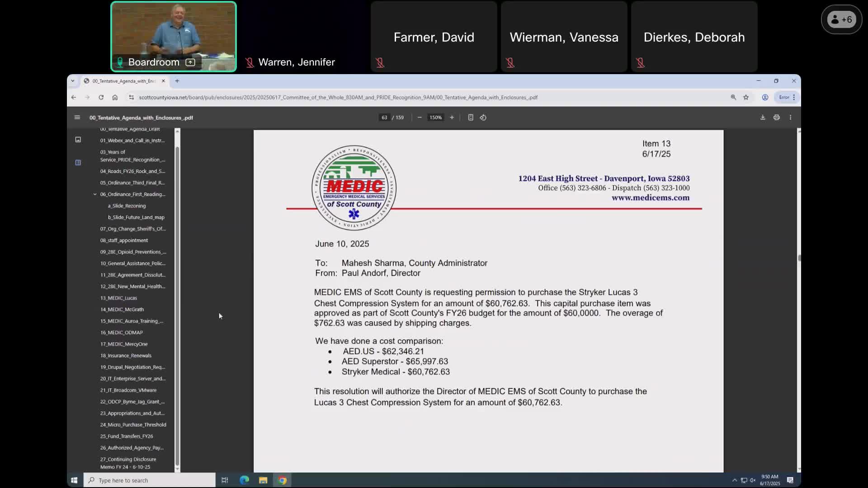Open a new browser tab
Image resolution: width=868 pixels, height=488 pixels.
pyautogui.click(x=177, y=81)
